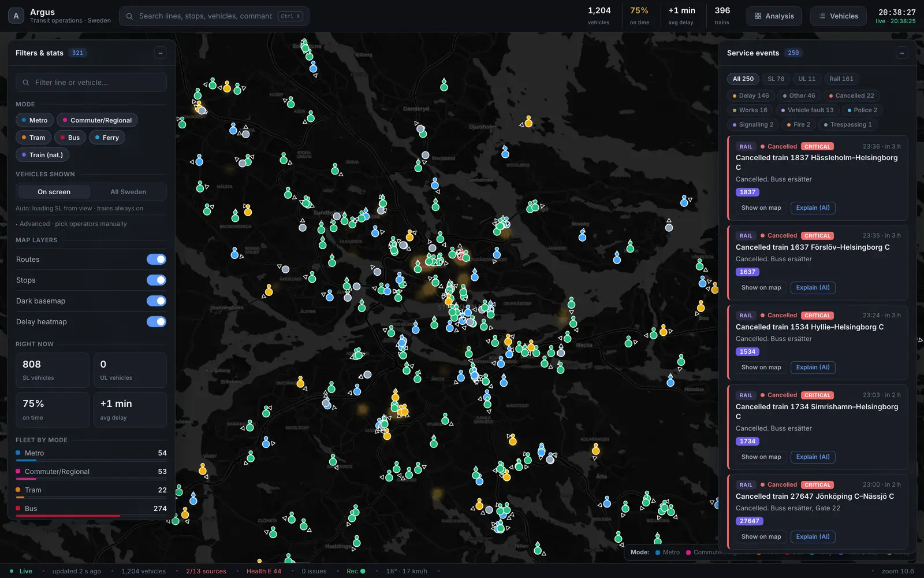Filter events by Delay 146
This screenshot has height=578, width=924.
[751, 96]
